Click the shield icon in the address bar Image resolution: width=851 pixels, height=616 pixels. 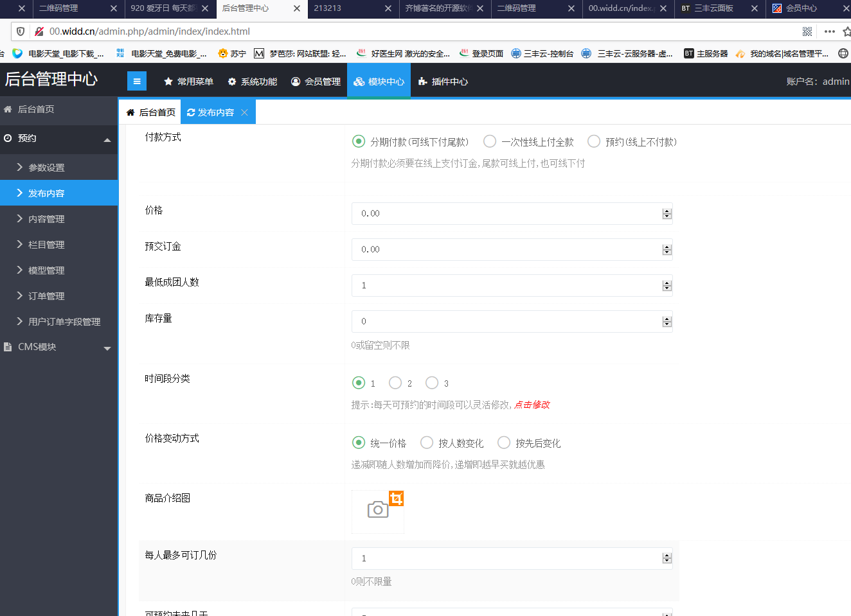[21, 31]
